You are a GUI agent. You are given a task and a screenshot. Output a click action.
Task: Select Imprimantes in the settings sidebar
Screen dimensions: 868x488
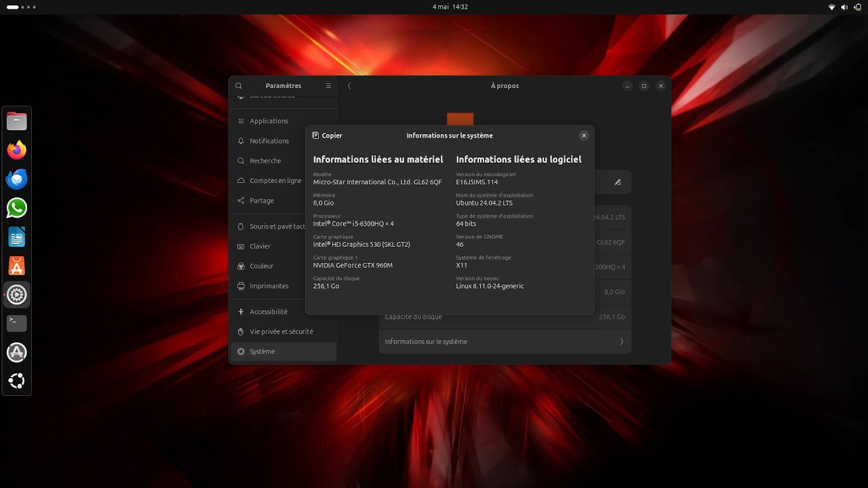coord(283,286)
